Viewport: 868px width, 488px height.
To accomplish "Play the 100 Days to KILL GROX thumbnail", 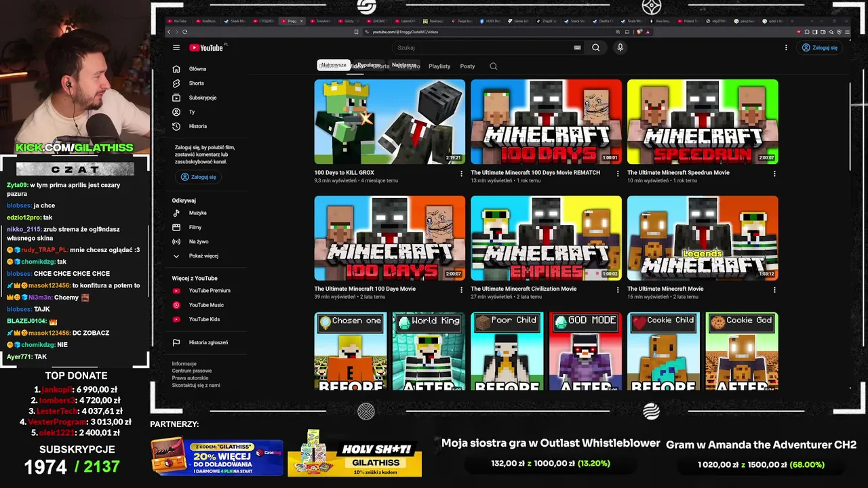I will tap(390, 122).
